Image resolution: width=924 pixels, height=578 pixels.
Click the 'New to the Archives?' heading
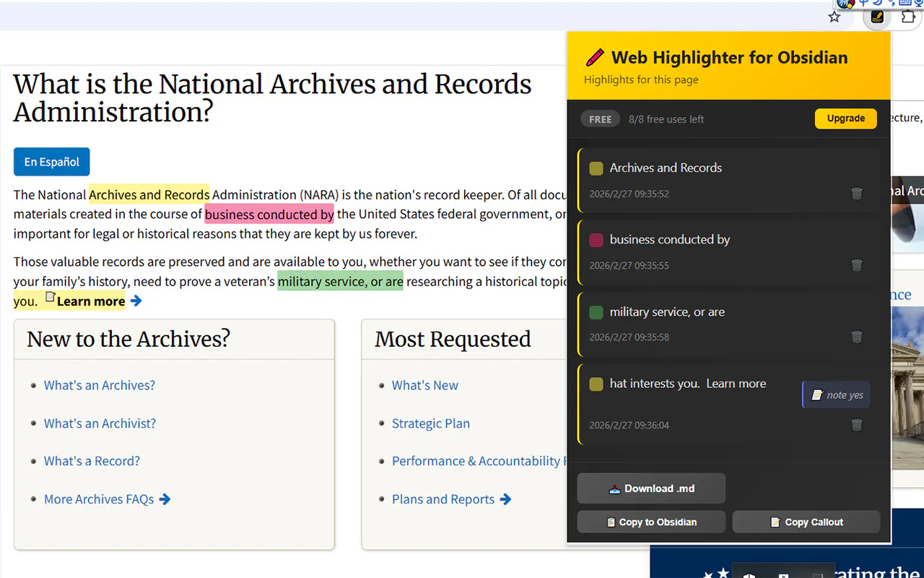[128, 339]
